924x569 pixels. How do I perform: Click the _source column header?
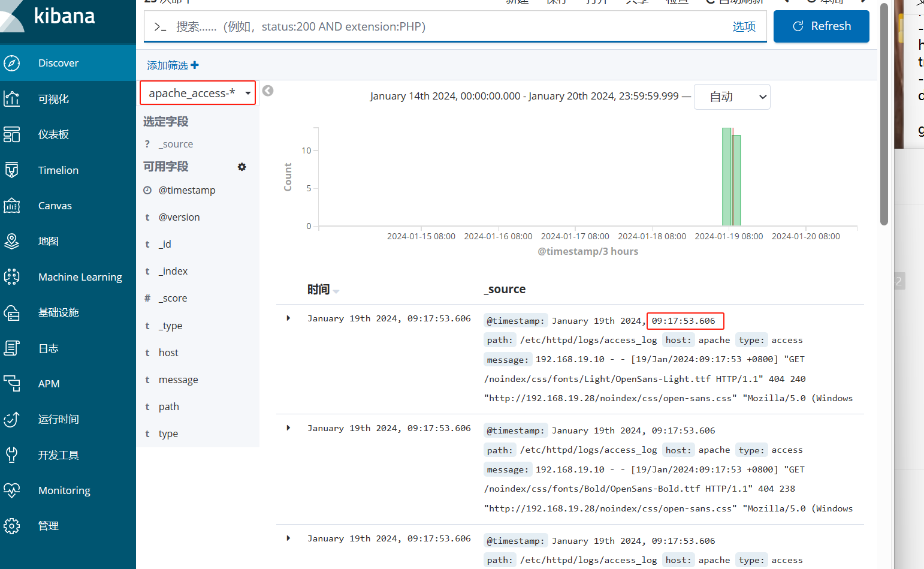[505, 289]
